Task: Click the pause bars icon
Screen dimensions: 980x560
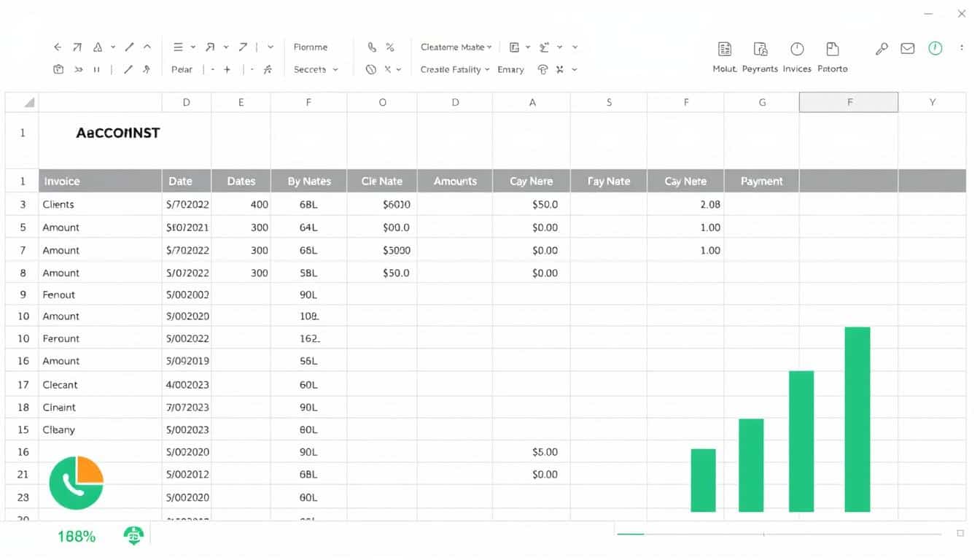Action: pyautogui.click(x=96, y=69)
